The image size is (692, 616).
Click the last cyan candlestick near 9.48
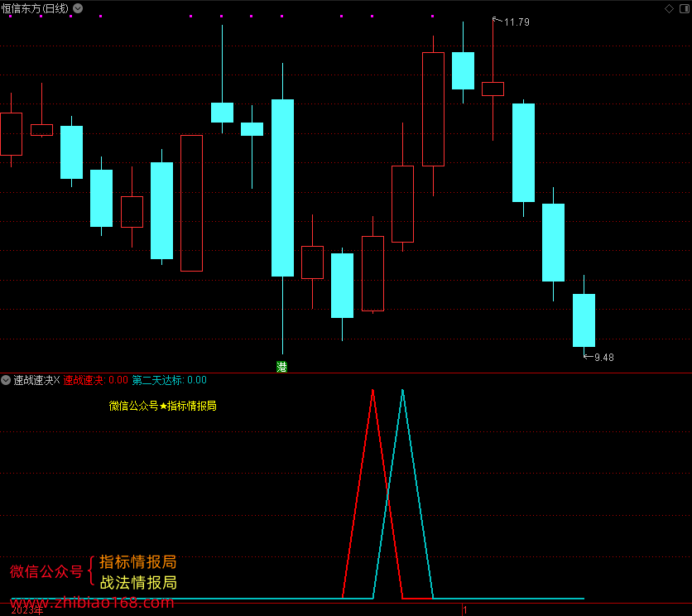click(584, 320)
